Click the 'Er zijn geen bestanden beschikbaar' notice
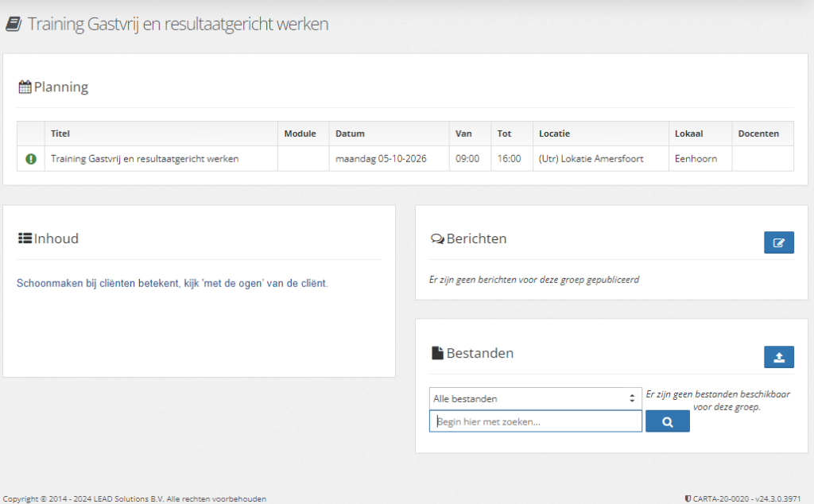Image resolution: width=814 pixels, height=504 pixels. tap(719, 401)
